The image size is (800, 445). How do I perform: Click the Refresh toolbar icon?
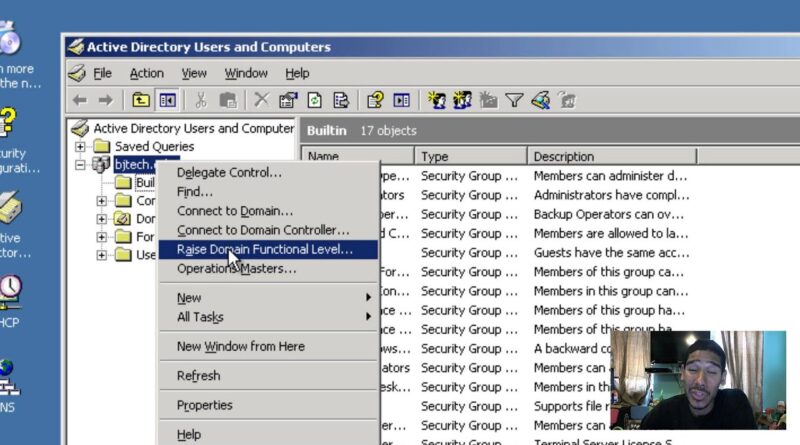[x=314, y=100]
